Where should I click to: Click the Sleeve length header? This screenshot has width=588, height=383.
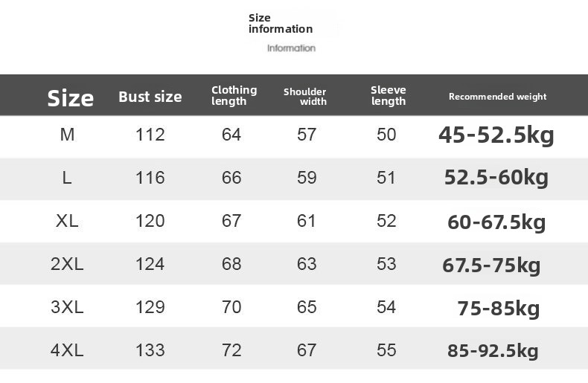click(x=389, y=95)
